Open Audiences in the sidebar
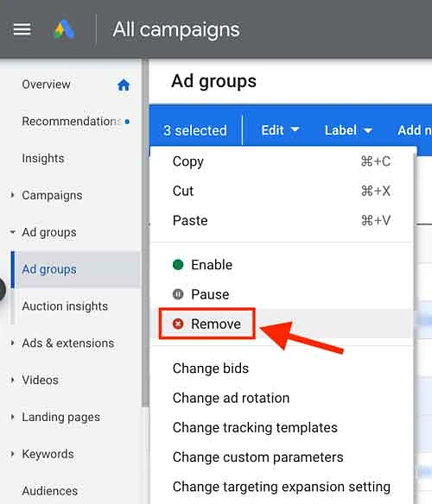432x504 pixels. [x=49, y=491]
